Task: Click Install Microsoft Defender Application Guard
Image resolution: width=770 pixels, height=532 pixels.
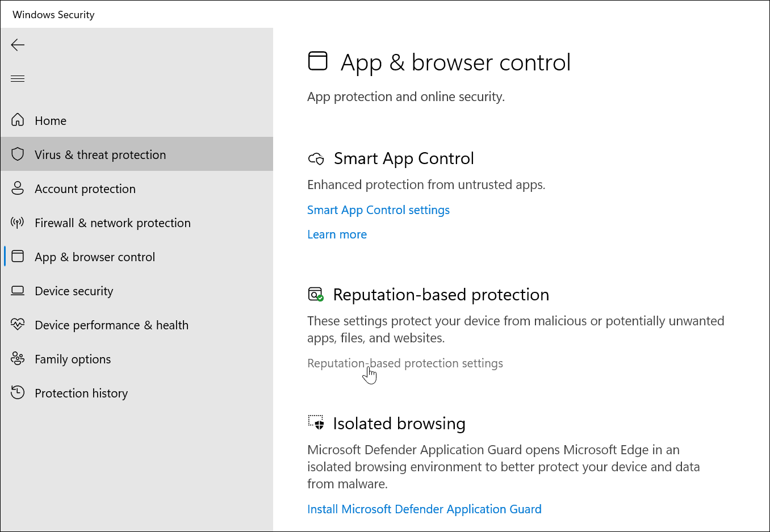Action: [424, 509]
